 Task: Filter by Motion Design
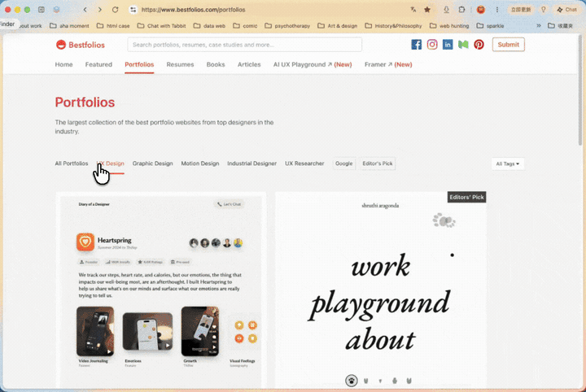tap(200, 163)
